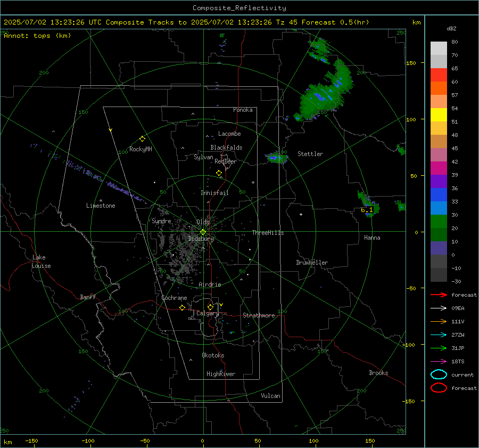This screenshot has height=448, width=479.
Task: Click the ThreeHills label
Action: tap(268, 233)
